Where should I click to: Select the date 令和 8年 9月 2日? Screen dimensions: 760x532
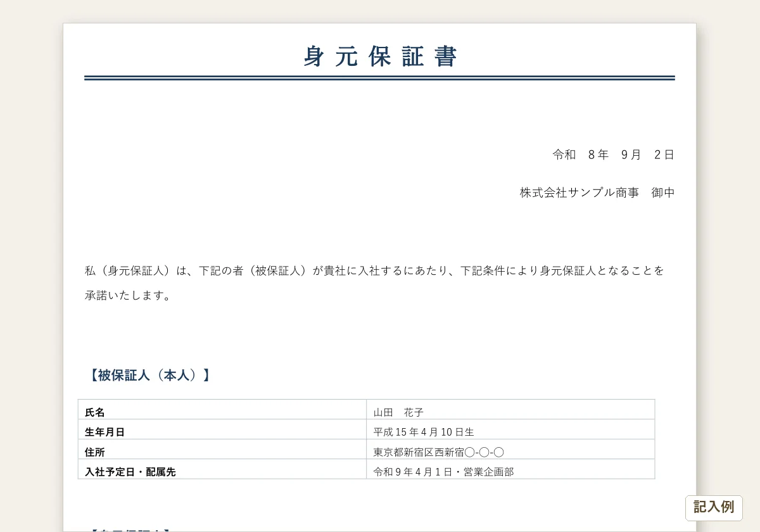click(613, 155)
